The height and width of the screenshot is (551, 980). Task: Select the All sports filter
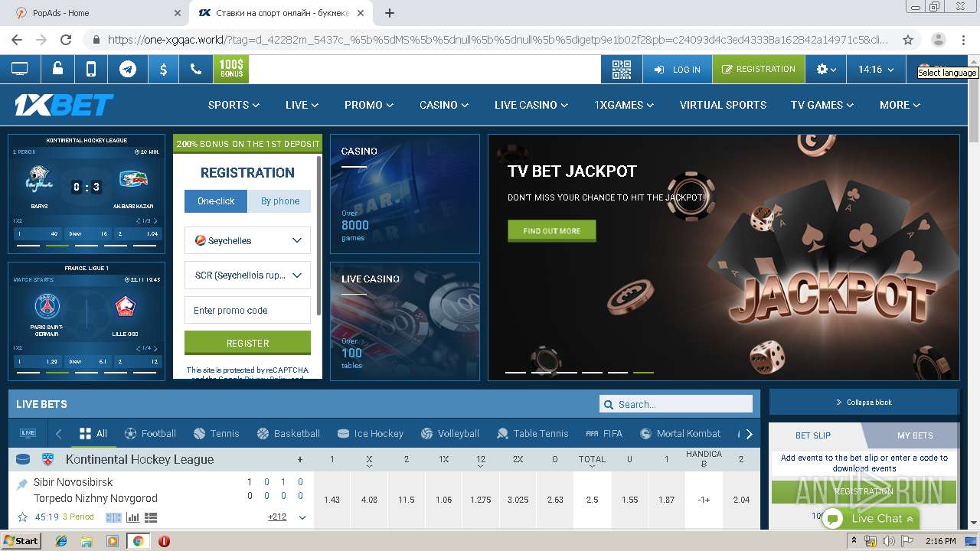coord(93,433)
